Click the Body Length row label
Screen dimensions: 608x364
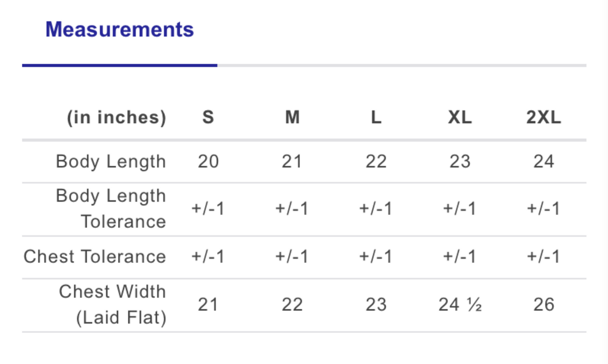coord(111,162)
